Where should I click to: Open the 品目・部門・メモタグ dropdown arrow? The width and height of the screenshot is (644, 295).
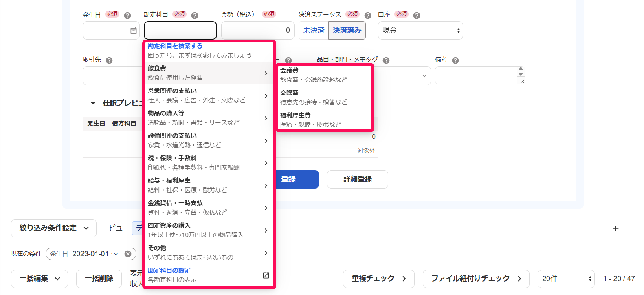[424, 76]
